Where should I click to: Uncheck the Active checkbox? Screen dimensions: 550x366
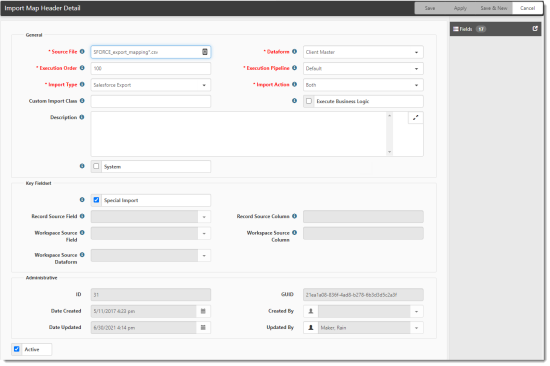tap(16, 349)
